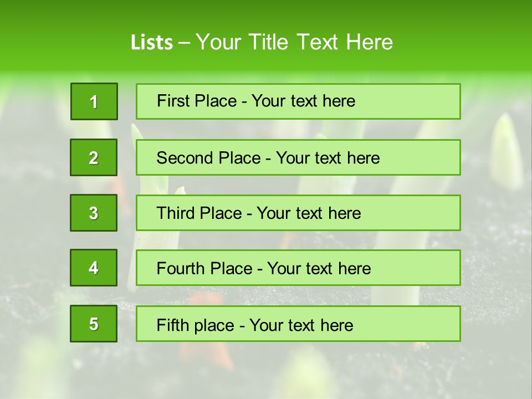Image resolution: width=532 pixels, height=399 pixels.
Task: Click the Second Place text bar
Action: tap(298, 157)
